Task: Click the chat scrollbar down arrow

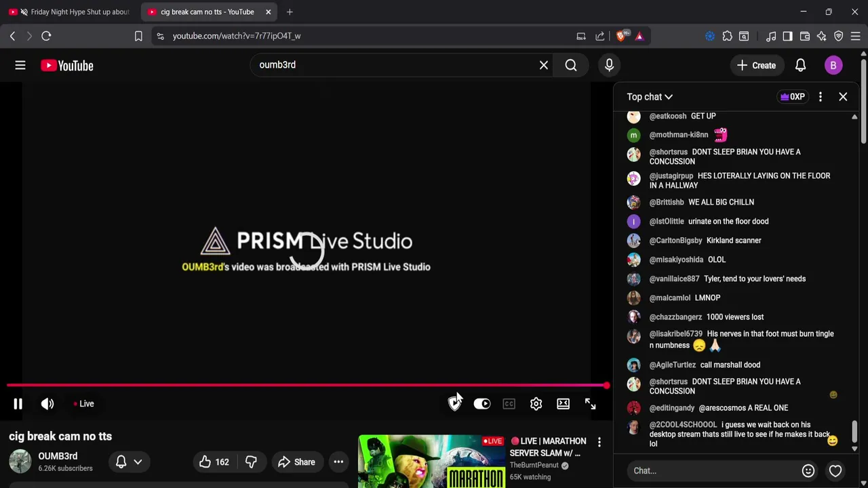Action: pyautogui.click(x=854, y=449)
